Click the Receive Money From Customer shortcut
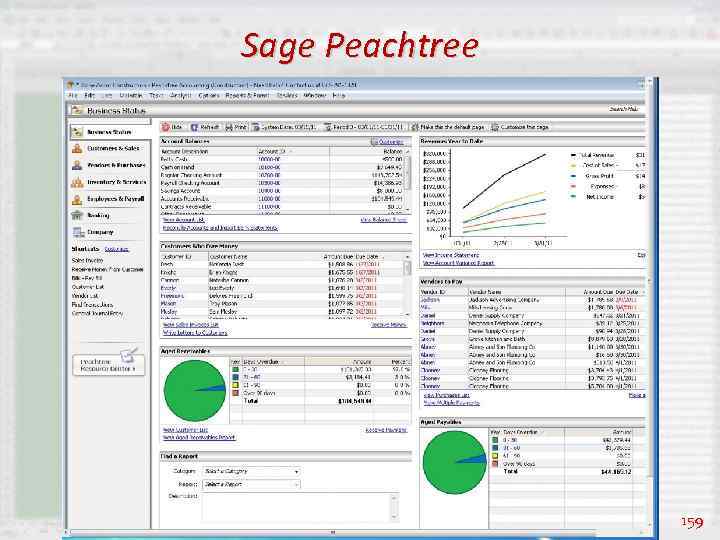 [x=107, y=269]
